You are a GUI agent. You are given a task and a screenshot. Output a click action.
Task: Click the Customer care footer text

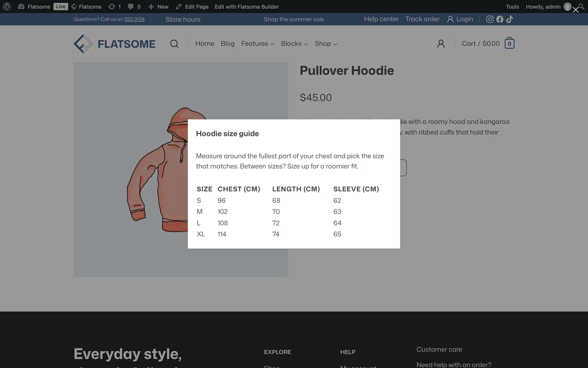(439, 349)
